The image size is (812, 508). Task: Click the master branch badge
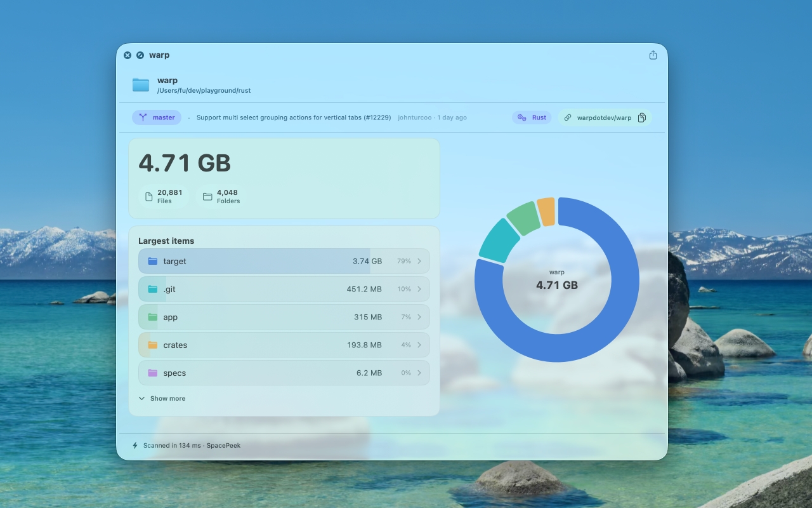tap(157, 117)
